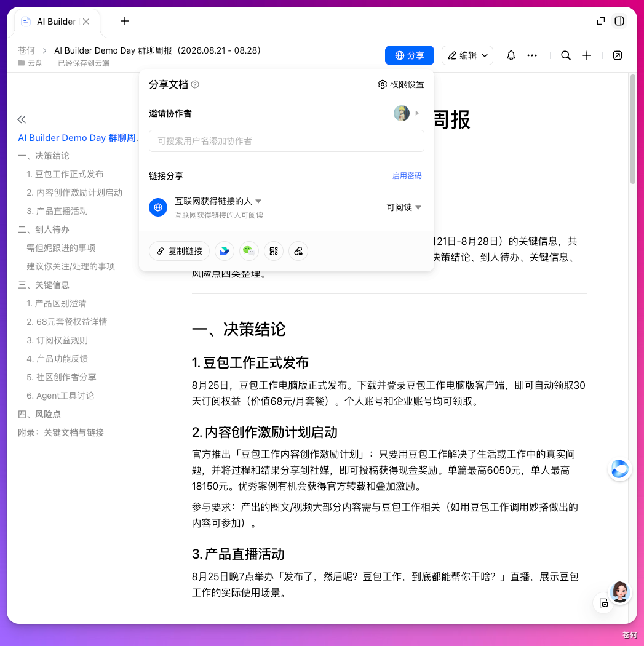Click the search magnifier icon
The height and width of the screenshot is (646, 644).
coord(566,55)
